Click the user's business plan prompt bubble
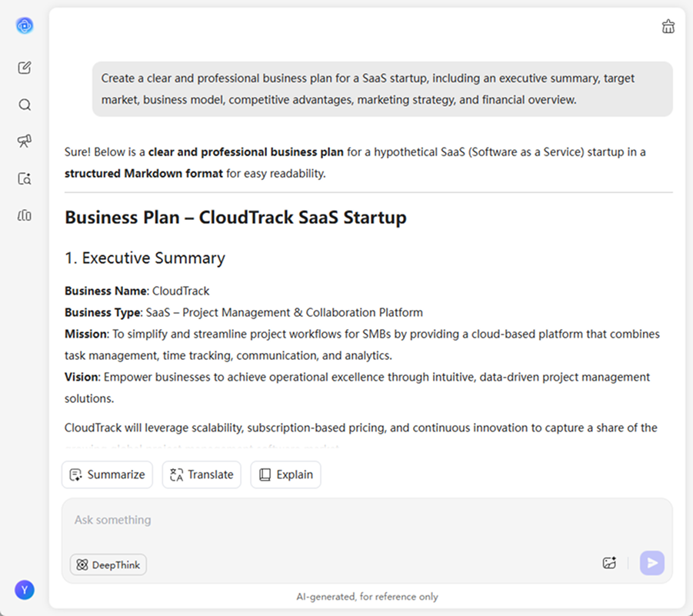693x616 pixels. [382, 89]
